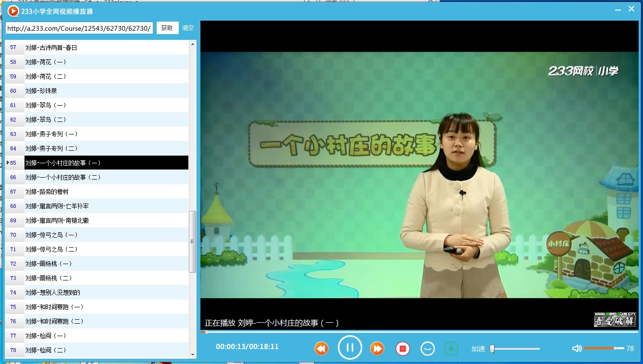
Task: Click the rewind button
Action: coord(321,348)
